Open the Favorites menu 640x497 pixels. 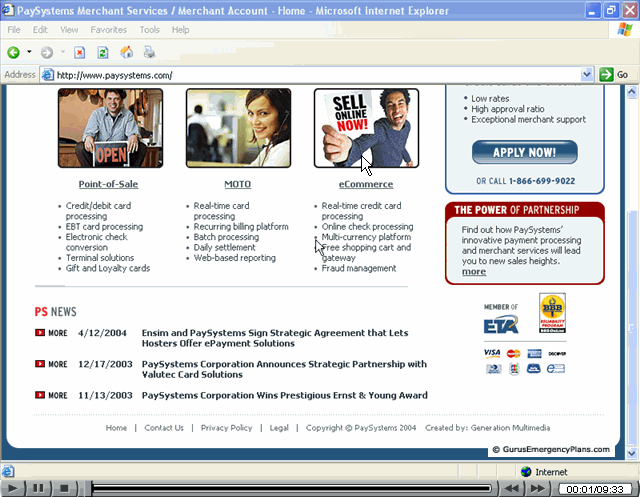[x=109, y=30]
